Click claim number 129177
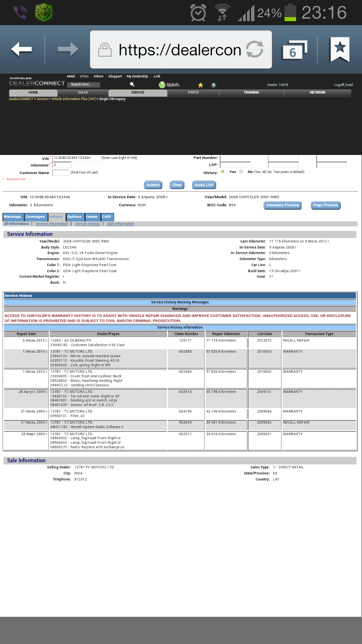This screenshot has width=362, height=644. pyautogui.click(x=186, y=341)
